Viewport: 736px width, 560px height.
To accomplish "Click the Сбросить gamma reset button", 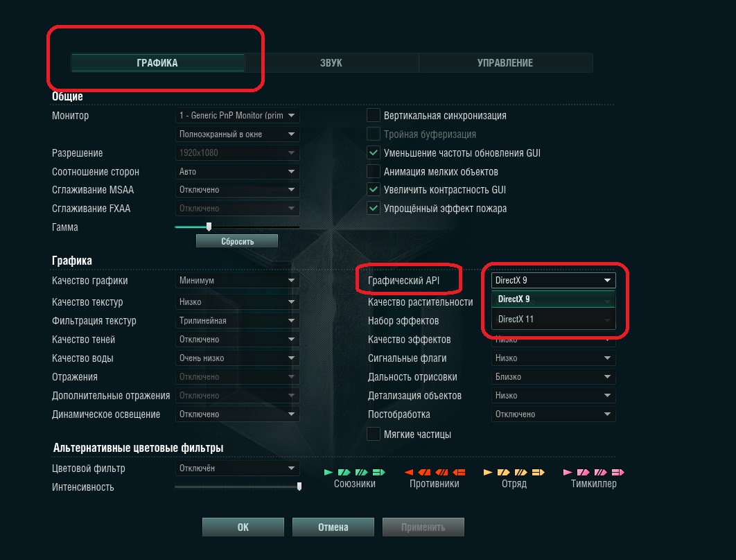I will click(237, 241).
